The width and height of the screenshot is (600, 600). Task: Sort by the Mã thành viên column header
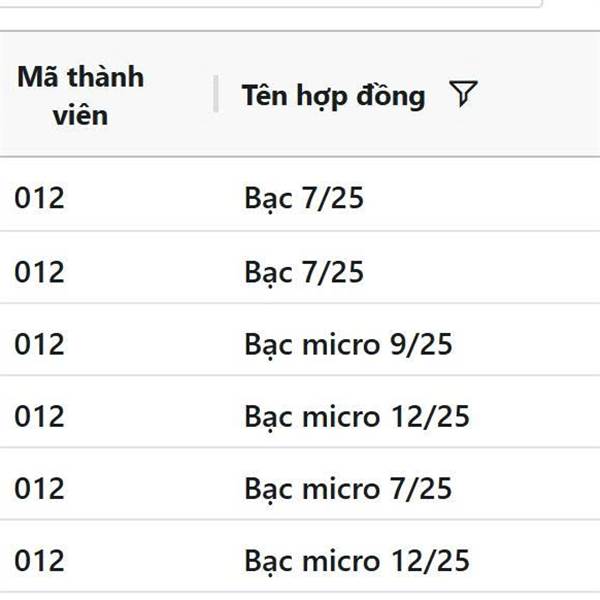(80, 95)
